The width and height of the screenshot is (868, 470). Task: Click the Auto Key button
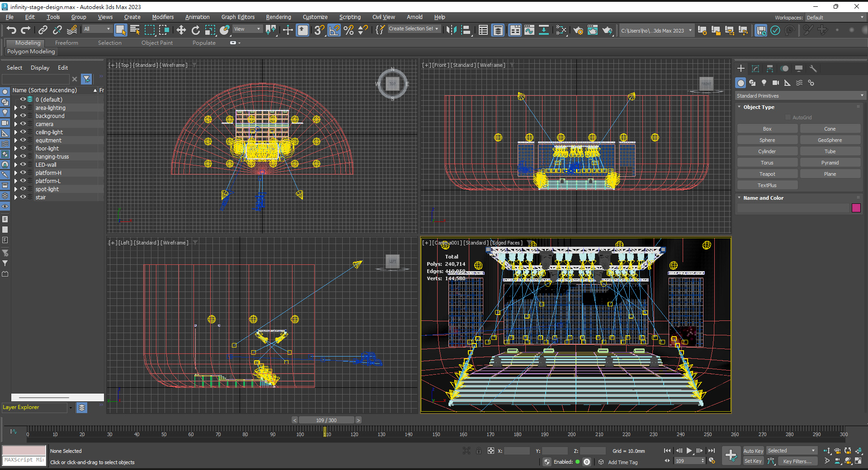point(753,451)
